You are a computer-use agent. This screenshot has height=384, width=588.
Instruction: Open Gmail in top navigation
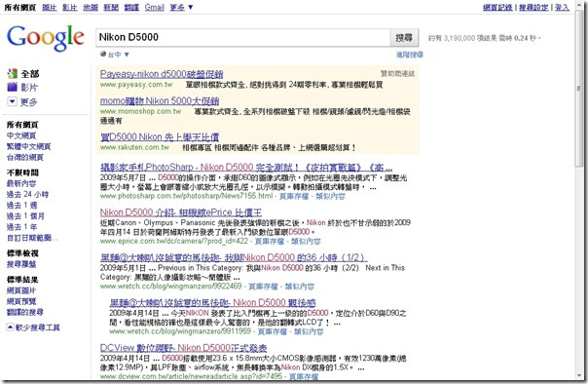point(155,7)
